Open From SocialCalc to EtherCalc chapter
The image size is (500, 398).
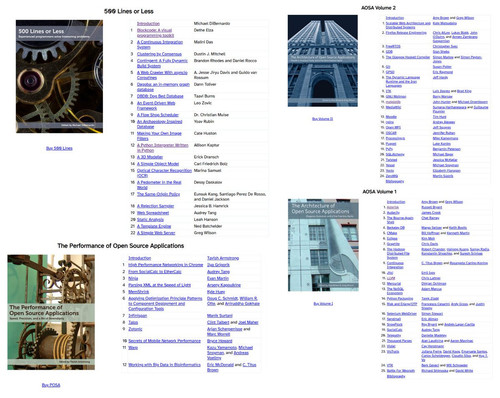(x=155, y=272)
